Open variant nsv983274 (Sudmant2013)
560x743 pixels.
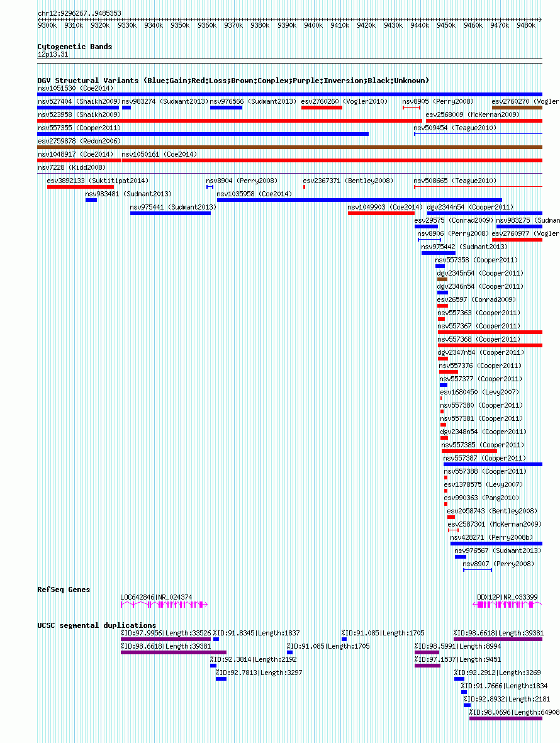[x=126, y=108]
